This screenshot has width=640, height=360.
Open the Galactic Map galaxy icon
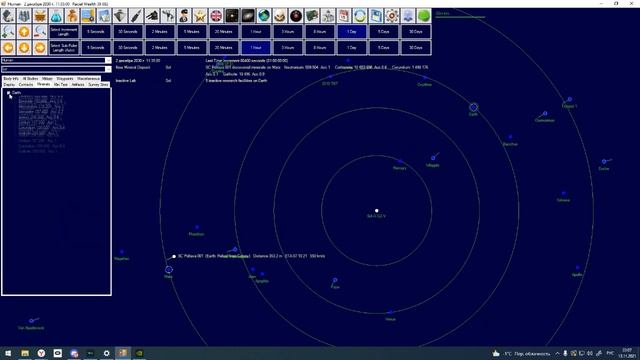(x=248, y=16)
